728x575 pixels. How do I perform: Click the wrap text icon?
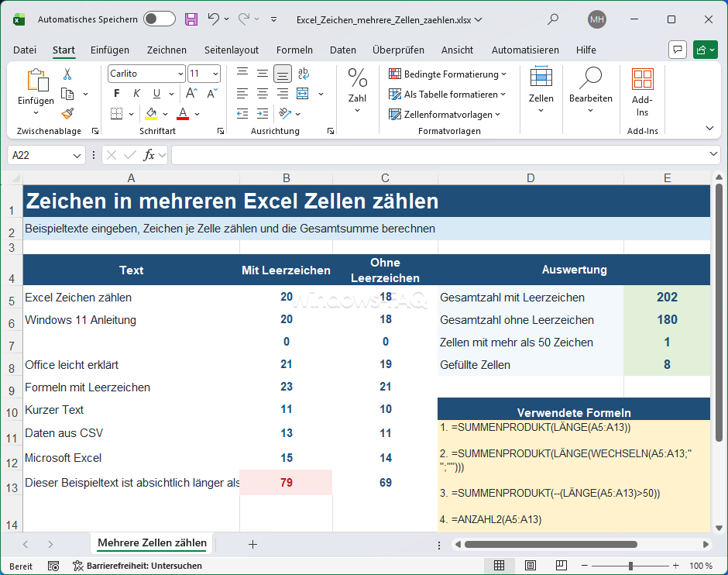(303, 74)
